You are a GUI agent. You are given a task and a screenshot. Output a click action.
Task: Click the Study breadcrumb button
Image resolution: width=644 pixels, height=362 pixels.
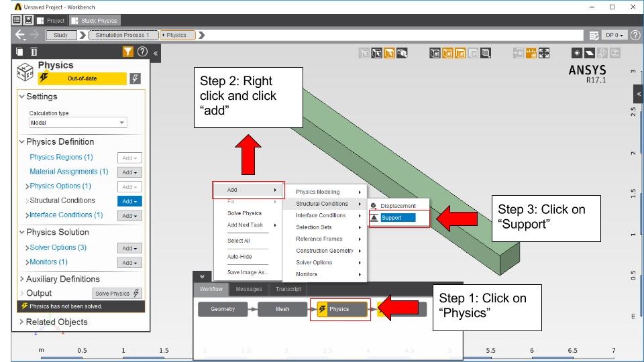(x=61, y=35)
